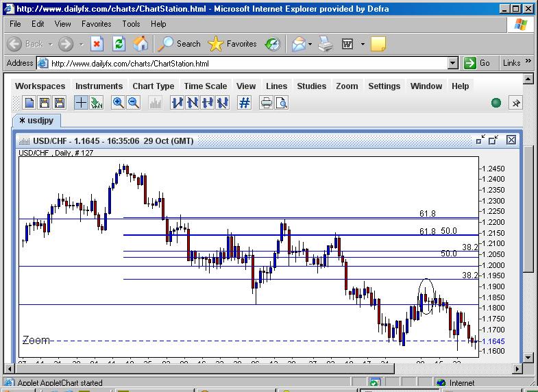Click the Internet zone status bar entry
Screen dimensions: 538x392
456,382
